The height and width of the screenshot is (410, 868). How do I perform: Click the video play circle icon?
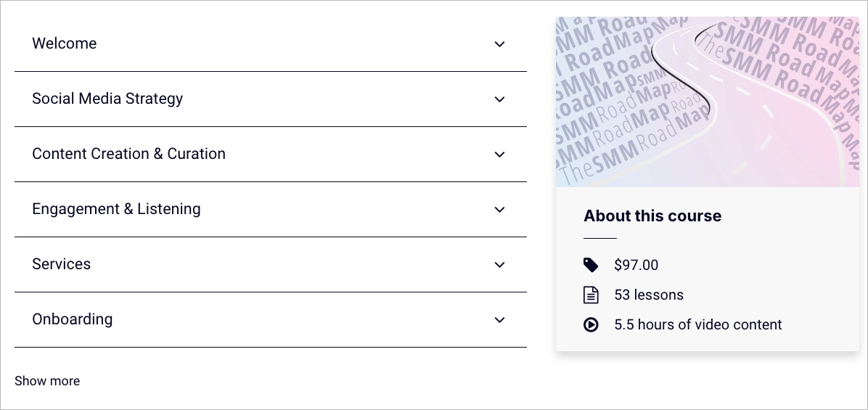(x=591, y=324)
